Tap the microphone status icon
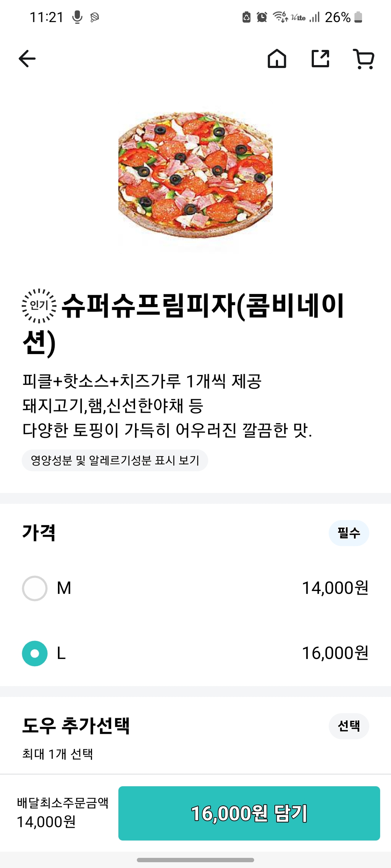The width and height of the screenshot is (391, 868). click(77, 17)
